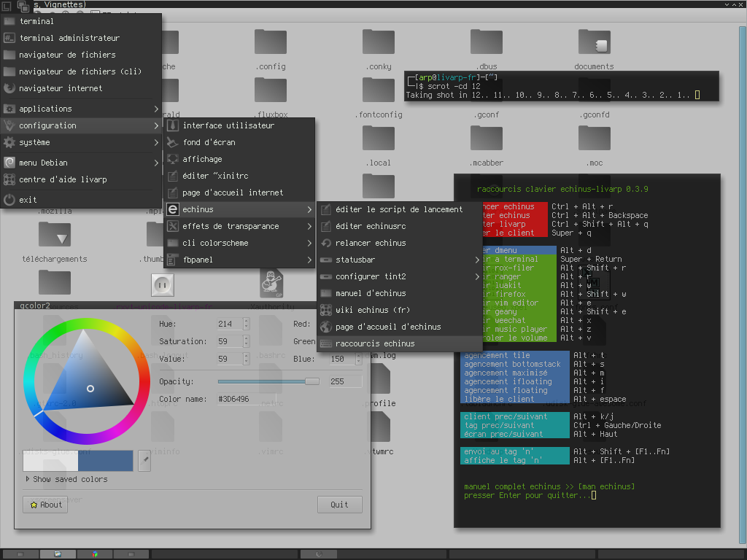
Task: Click the About button in gcolor2
Action: pos(45,505)
